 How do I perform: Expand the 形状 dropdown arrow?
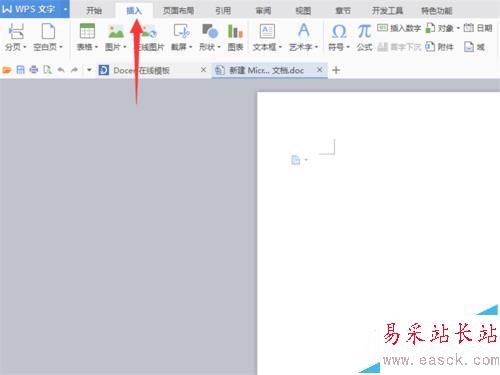[219, 47]
